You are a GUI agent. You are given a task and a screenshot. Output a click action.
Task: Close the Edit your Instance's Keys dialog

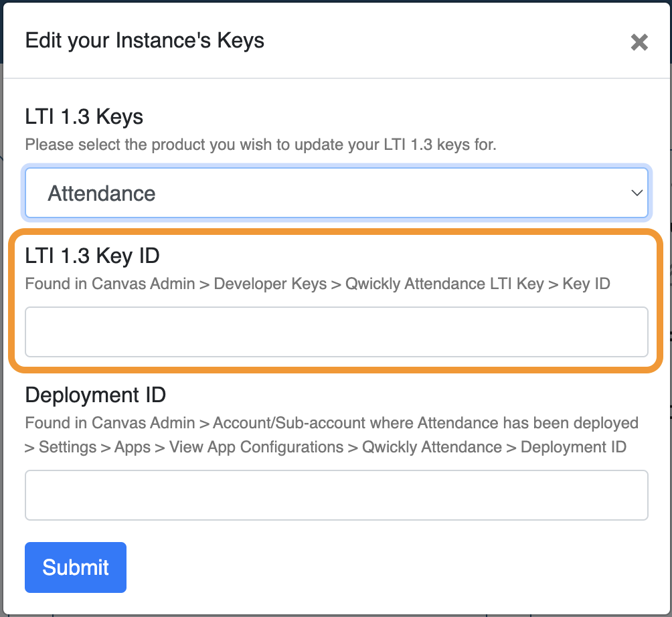pyautogui.click(x=639, y=42)
